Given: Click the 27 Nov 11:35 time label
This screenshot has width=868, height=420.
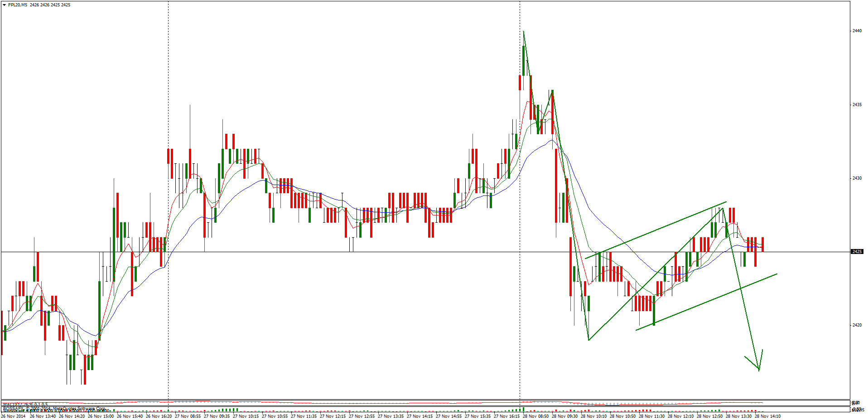Looking at the screenshot, I should [304, 416].
